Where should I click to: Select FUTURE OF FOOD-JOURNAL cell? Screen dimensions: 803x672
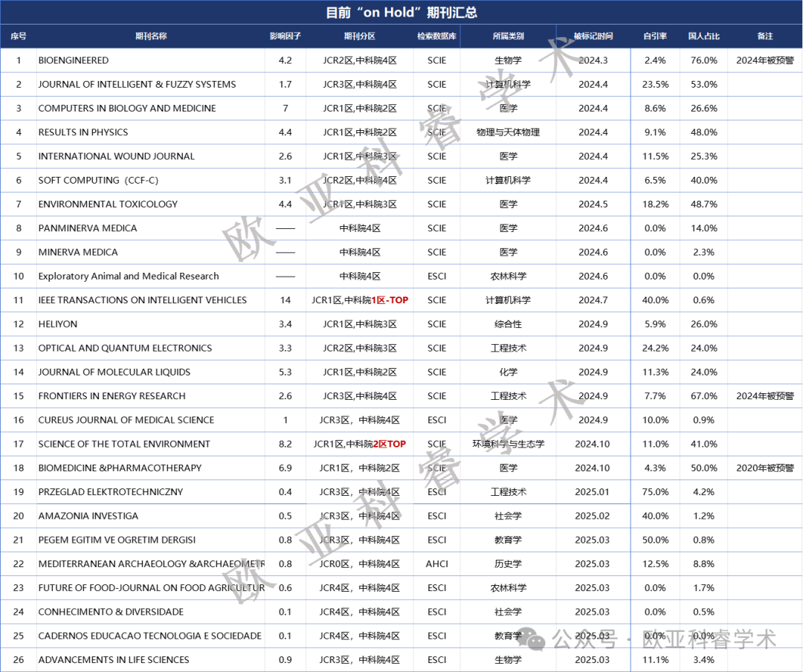152,588
